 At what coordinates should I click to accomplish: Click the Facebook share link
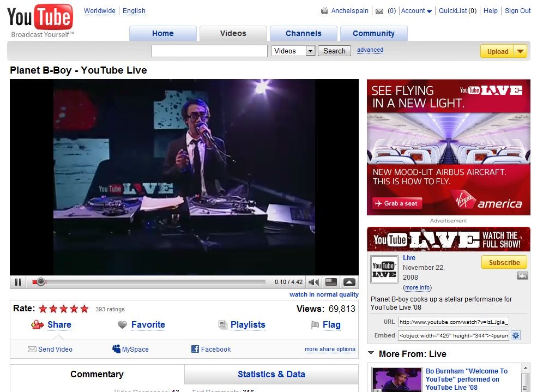216,349
